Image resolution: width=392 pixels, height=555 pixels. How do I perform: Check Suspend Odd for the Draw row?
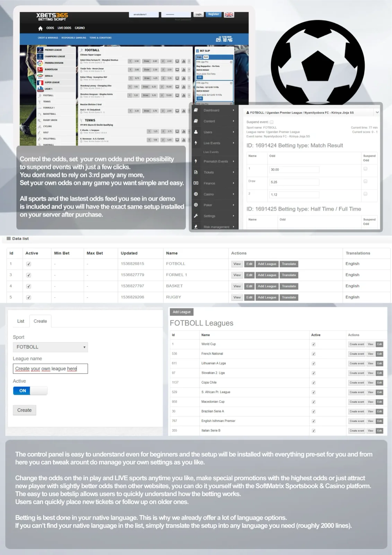coord(365,181)
